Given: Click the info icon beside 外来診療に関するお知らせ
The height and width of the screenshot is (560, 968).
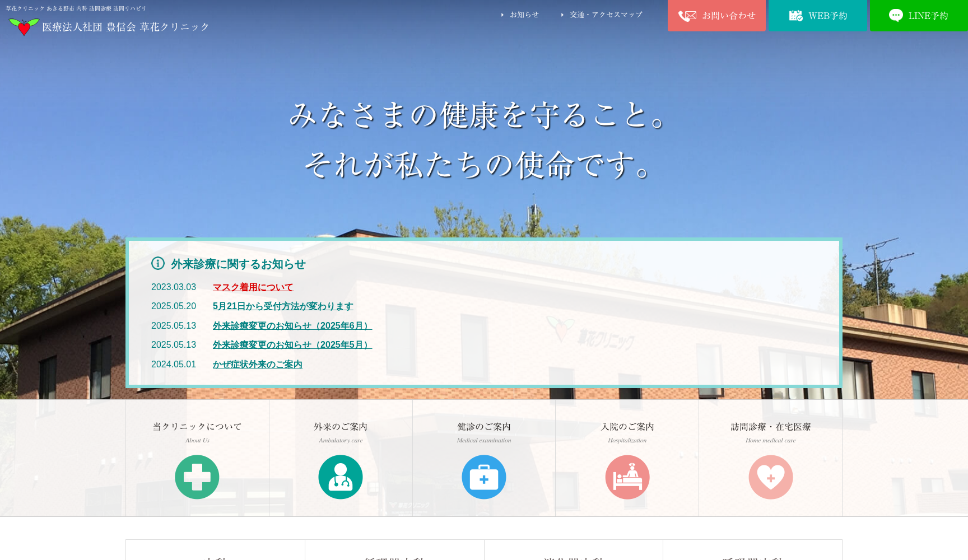Looking at the screenshot, I should 157,263.
